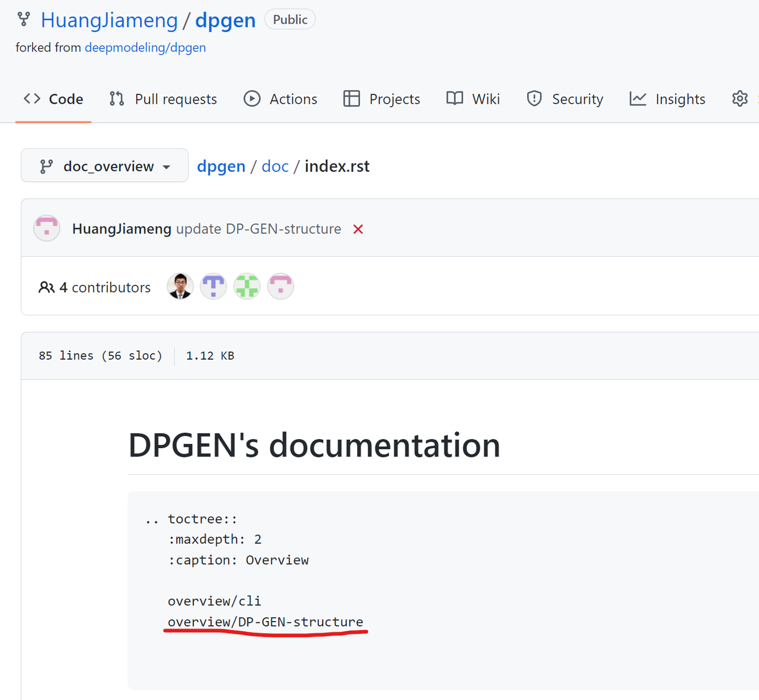Click the Code angle-brackets icon
Image resolution: width=759 pixels, height=700 pixels.
pyautogui.click(x=32, y=98)
